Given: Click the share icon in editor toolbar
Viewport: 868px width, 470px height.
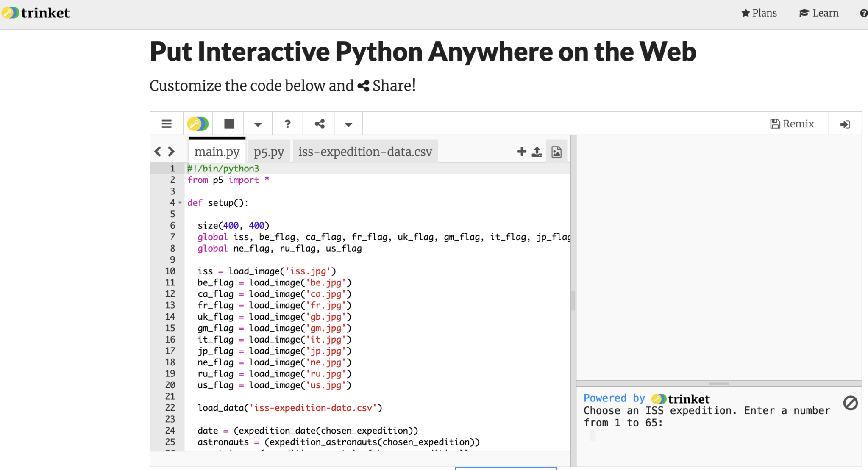Looking at the screenshot, I should point(320,124).
